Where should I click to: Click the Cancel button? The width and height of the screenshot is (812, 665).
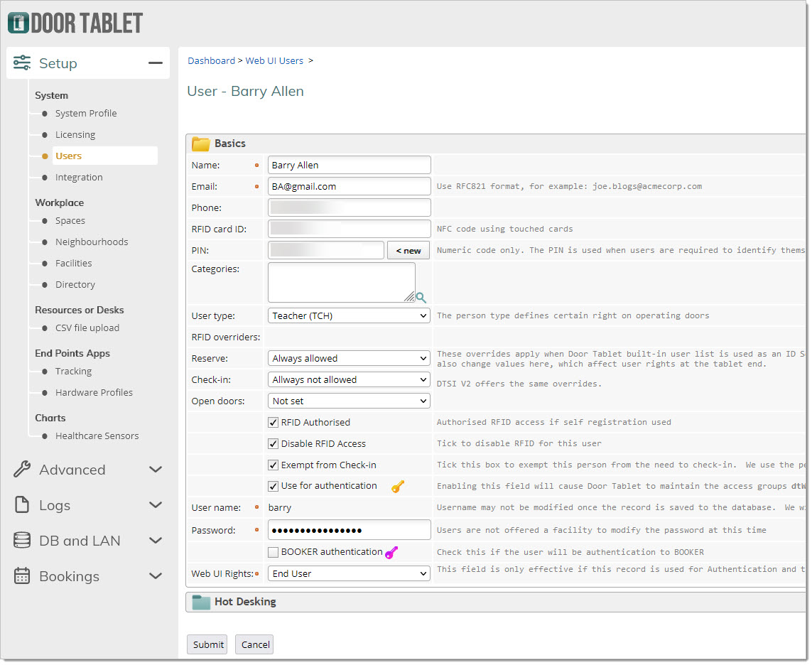[255, 645]
